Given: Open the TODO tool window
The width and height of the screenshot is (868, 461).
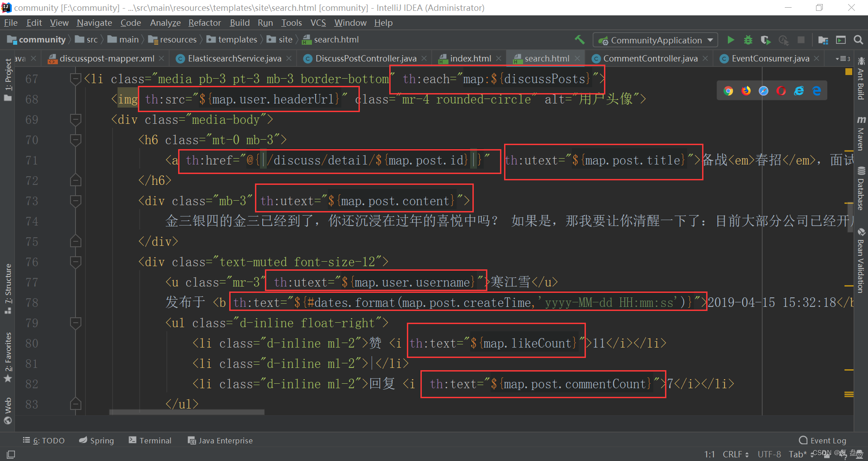Looking at the screenshot, I should tap(44, 441).
